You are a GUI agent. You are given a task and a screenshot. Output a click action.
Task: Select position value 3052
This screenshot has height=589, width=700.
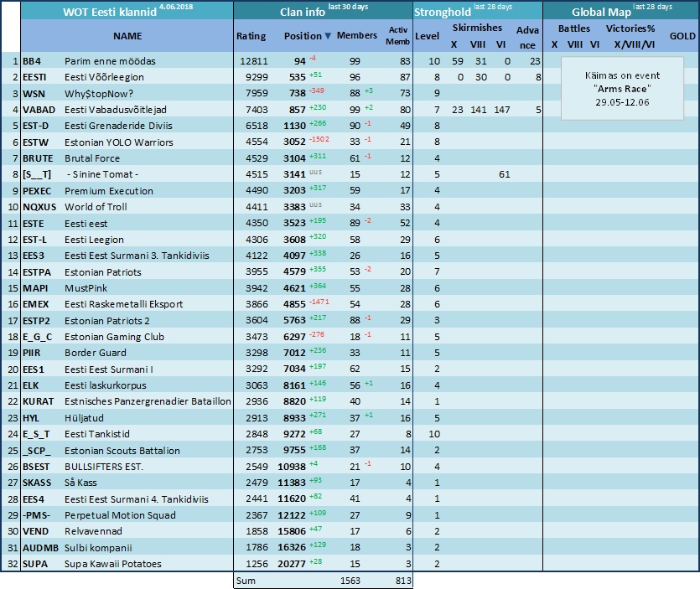tap(294, 142)
